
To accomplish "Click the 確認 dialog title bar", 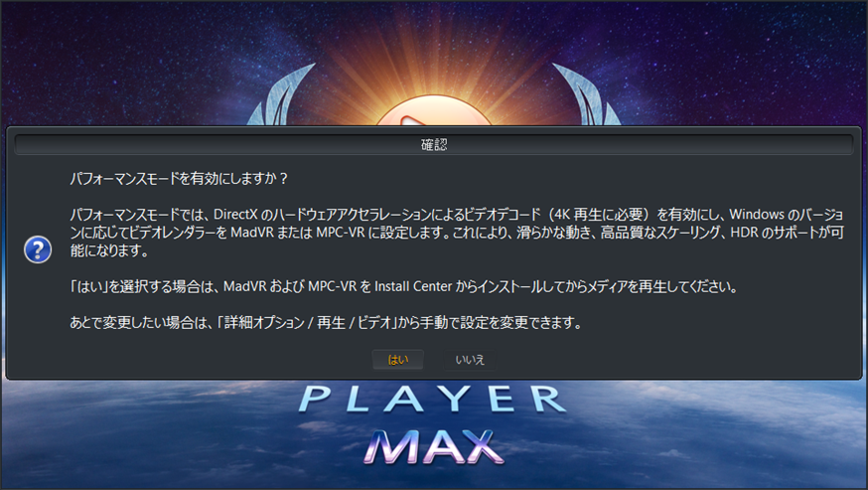I will pos(433,145).
